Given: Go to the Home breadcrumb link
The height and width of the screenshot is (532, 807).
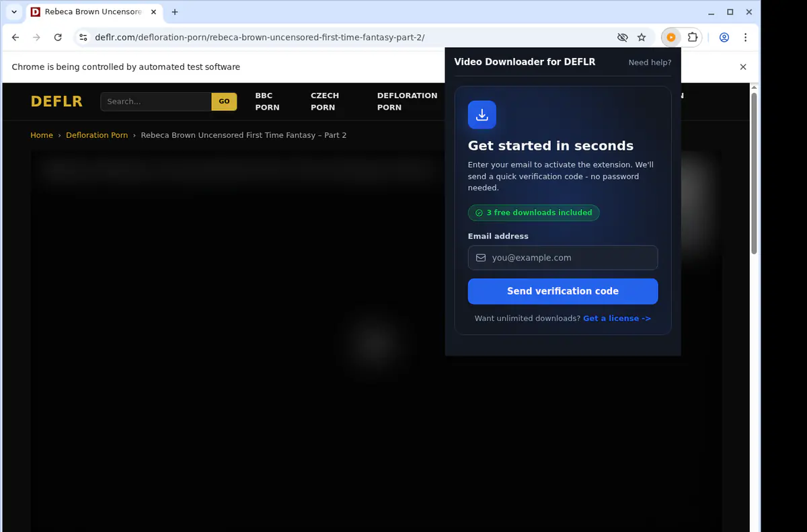Looking at the screenshot, I should click(42, 135).
